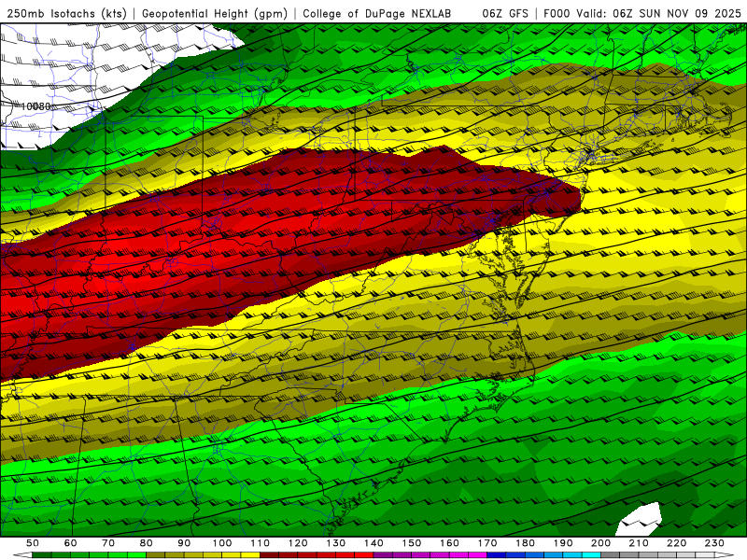Click the '130' value on the color scale
The width and height of the screenshot is (747, 560).
[x=336, y=543]
